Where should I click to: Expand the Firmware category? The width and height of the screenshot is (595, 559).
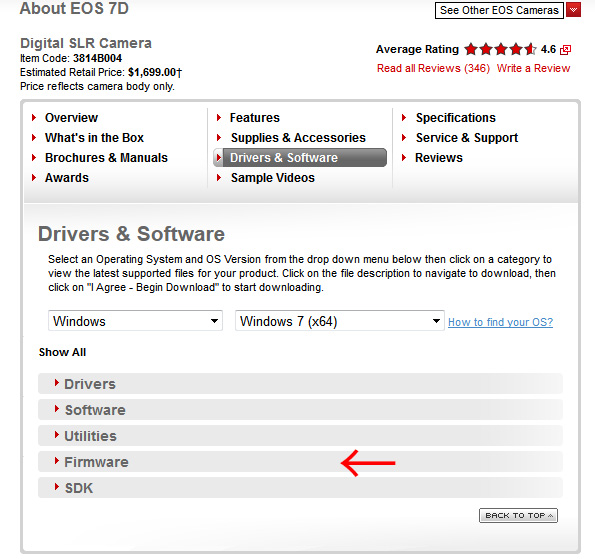pyautogui.click(x=300, y=462)
